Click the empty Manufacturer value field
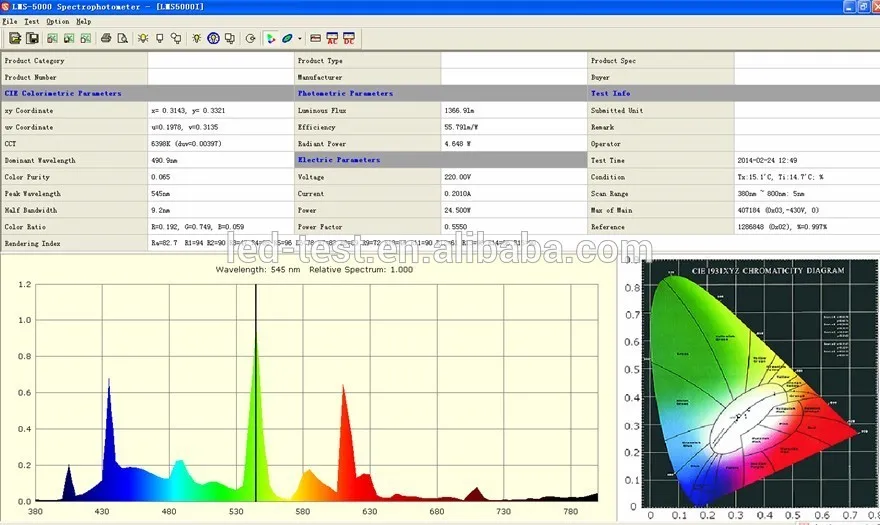880x525 pixels. click(x=513, y=77)
